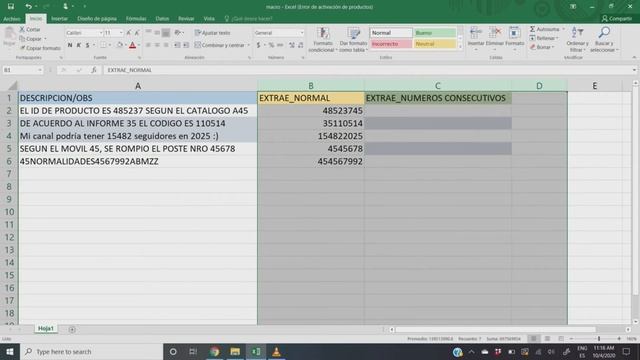The width and height of the screenshot is (640, 360).
Task: Open Formato condicional
Action: coord(322,40)
